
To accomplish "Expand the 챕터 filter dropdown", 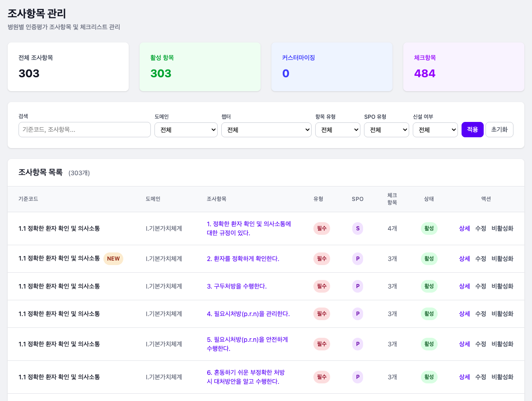I will point(266,130).
